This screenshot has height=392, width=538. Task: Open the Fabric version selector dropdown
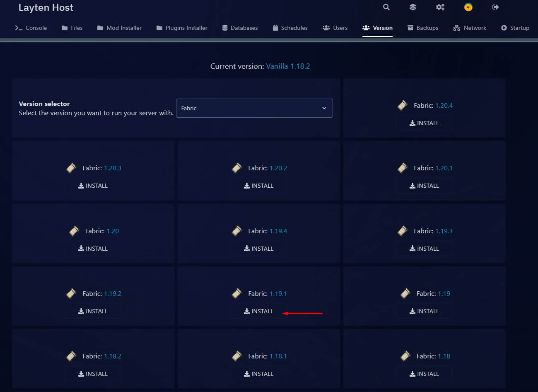point(254,108)
